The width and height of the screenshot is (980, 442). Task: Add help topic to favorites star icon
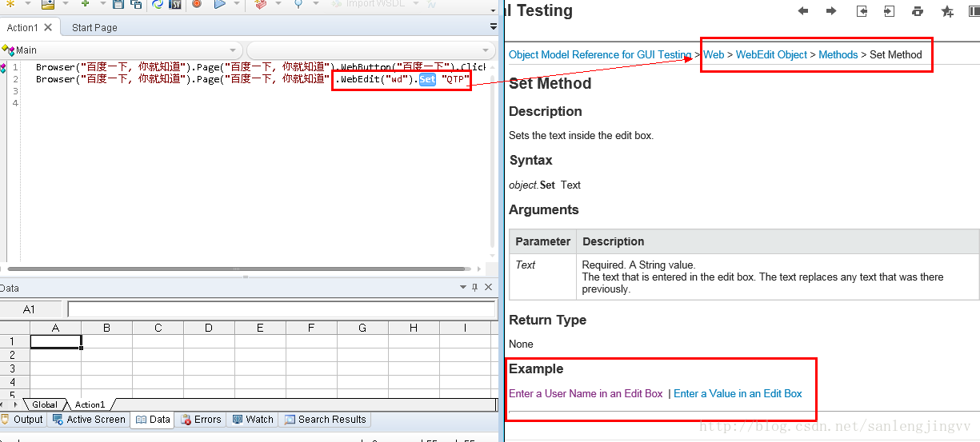coord(947,11)
